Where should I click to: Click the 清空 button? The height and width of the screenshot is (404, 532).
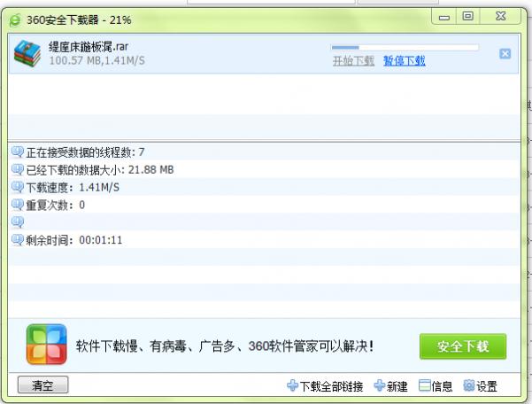[42, 385]
